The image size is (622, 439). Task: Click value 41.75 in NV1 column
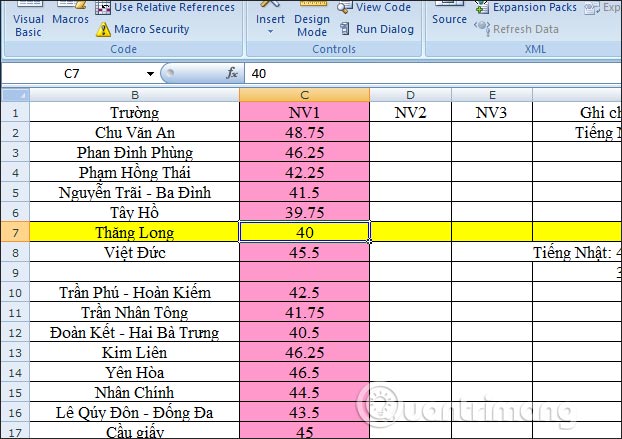coord(305,312)
